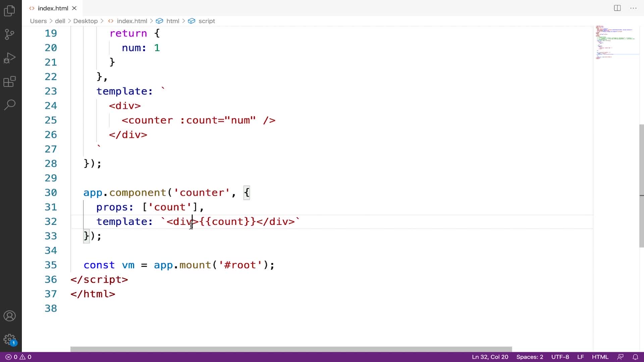Viewport: 644px width, 362px height.
Task: Change the HTML language mode
Action: click(x=600, y=357)
